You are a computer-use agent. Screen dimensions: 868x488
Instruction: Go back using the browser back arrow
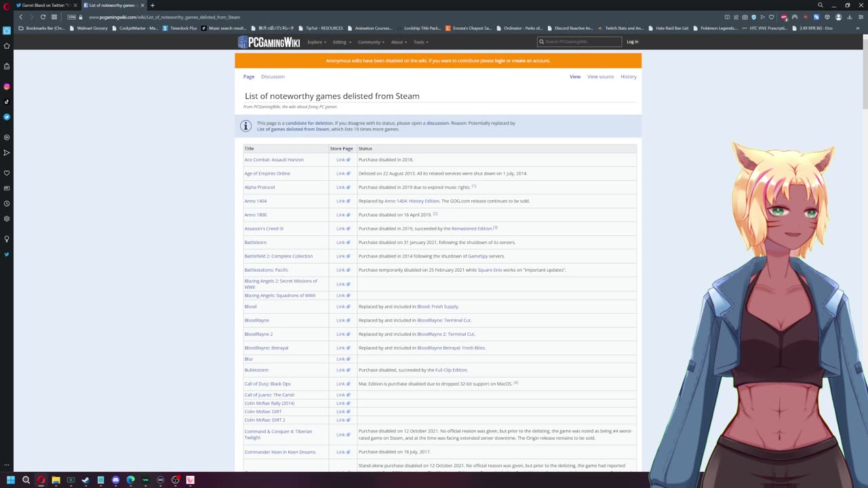(x=20, y=17)
